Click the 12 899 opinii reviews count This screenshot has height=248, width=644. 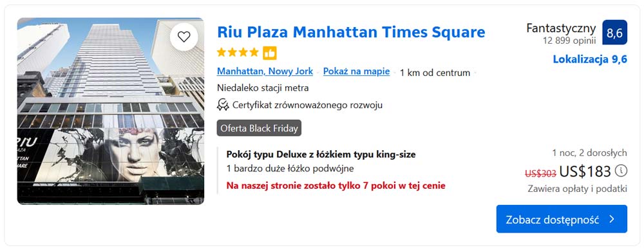(569, 40)
